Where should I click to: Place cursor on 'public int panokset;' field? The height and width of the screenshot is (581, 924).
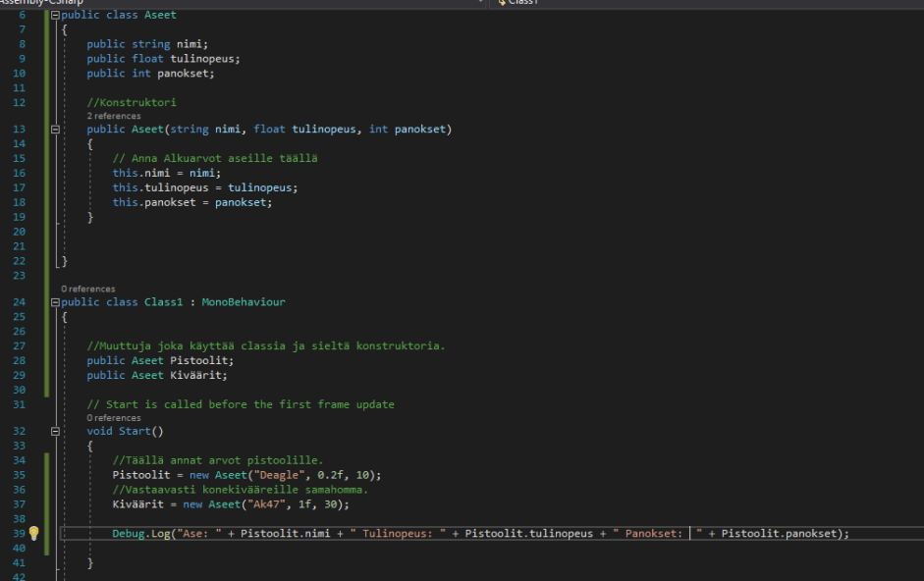click(x=151, y=74)
